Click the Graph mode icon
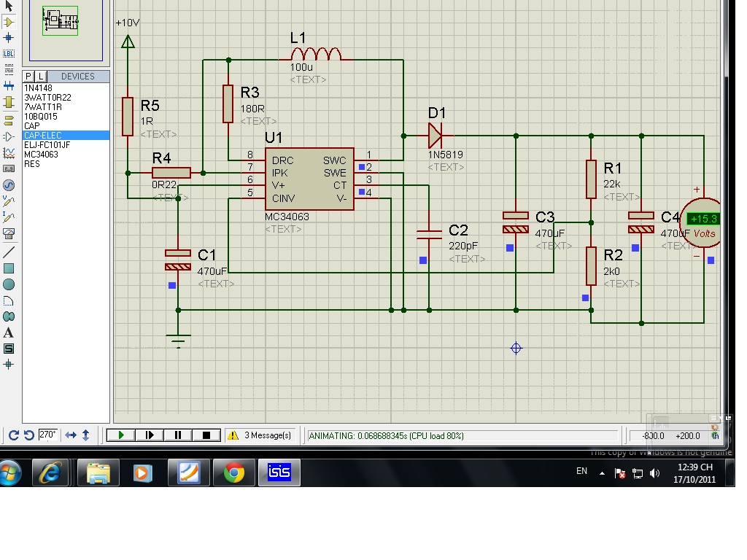This screenshot has height=560, width=747. pos(9,153)
